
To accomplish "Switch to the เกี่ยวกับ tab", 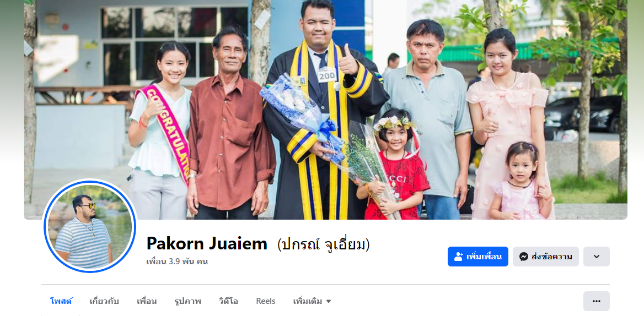I will (x=104, y=301).
